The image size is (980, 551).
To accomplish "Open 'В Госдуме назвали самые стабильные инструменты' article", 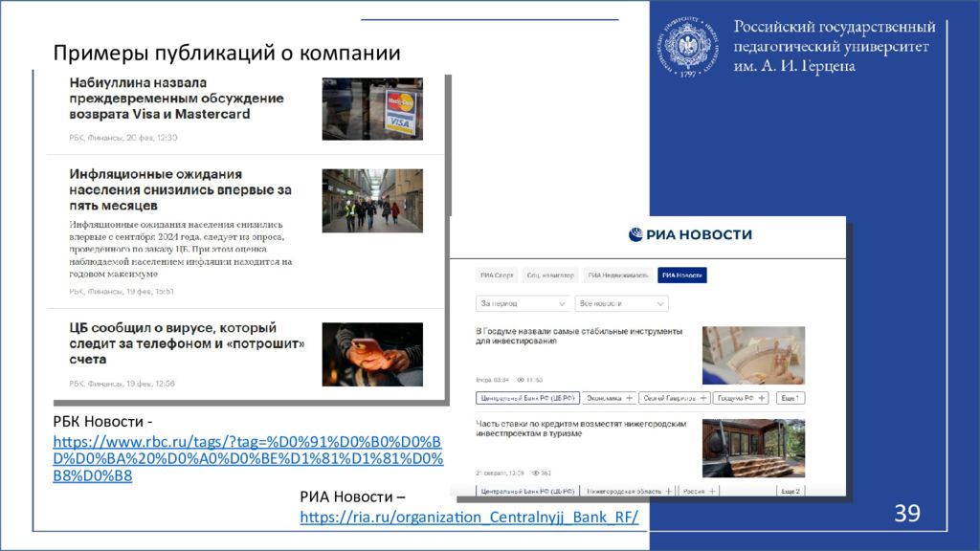I will [579, 336].
